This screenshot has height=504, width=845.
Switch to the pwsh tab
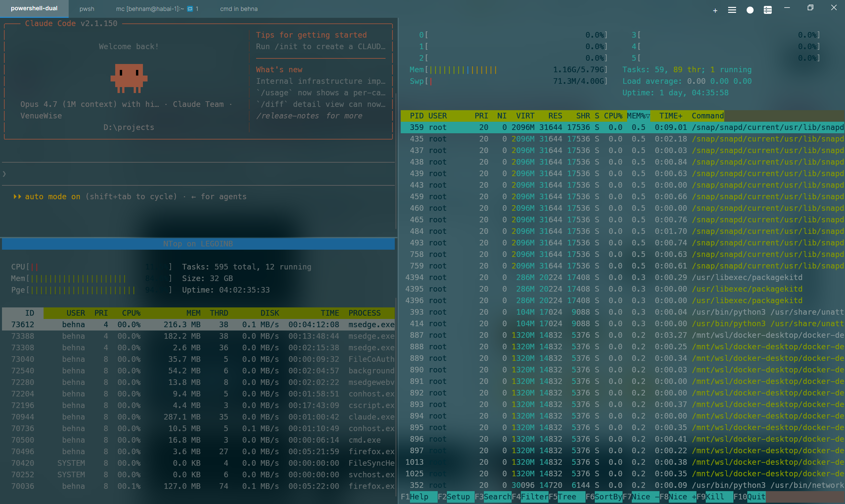coord(86,9)
